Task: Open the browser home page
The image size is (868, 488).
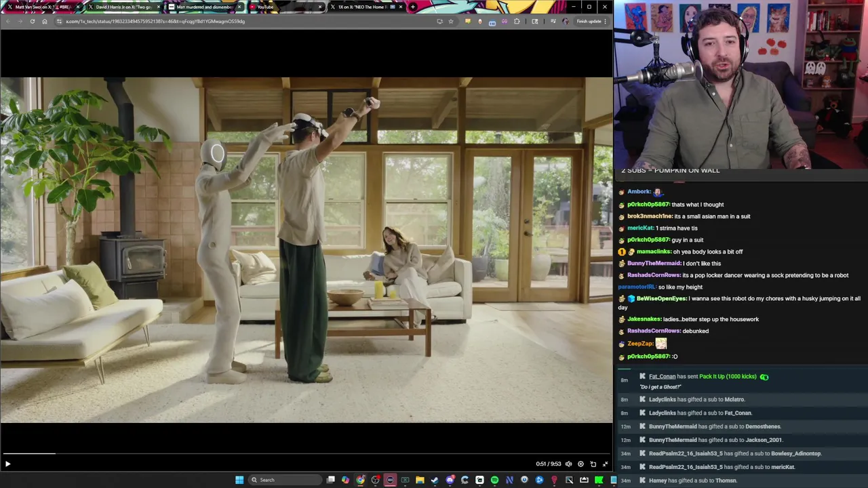Action: pyautogui.click(x=45, y=21)
